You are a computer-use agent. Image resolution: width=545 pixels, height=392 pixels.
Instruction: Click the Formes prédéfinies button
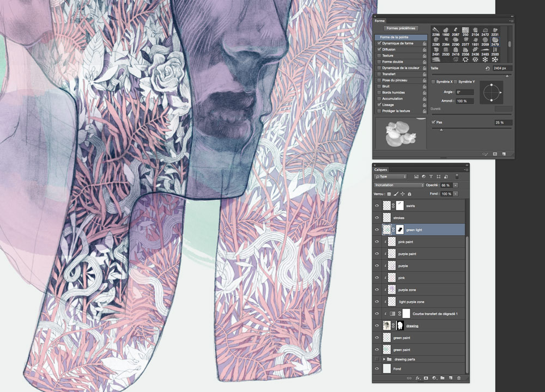[x=401, y=28]
